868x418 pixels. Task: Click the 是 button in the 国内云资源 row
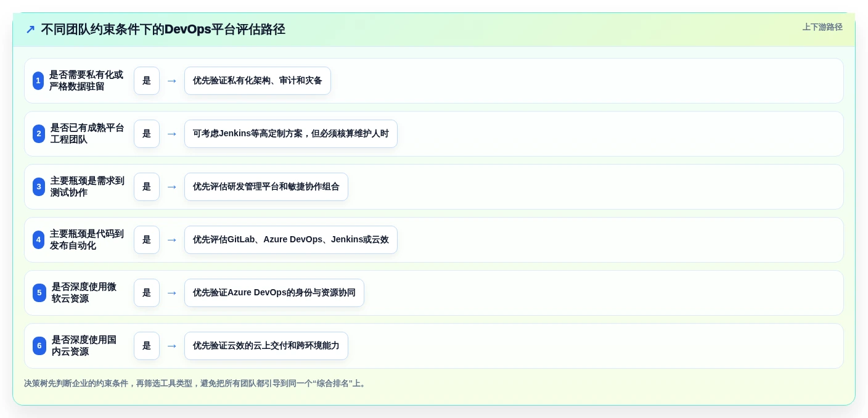point(147,346)
